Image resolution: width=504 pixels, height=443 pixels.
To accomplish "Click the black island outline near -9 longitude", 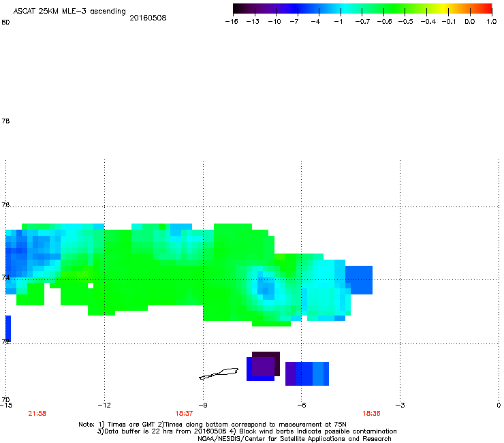I will 219,373.
